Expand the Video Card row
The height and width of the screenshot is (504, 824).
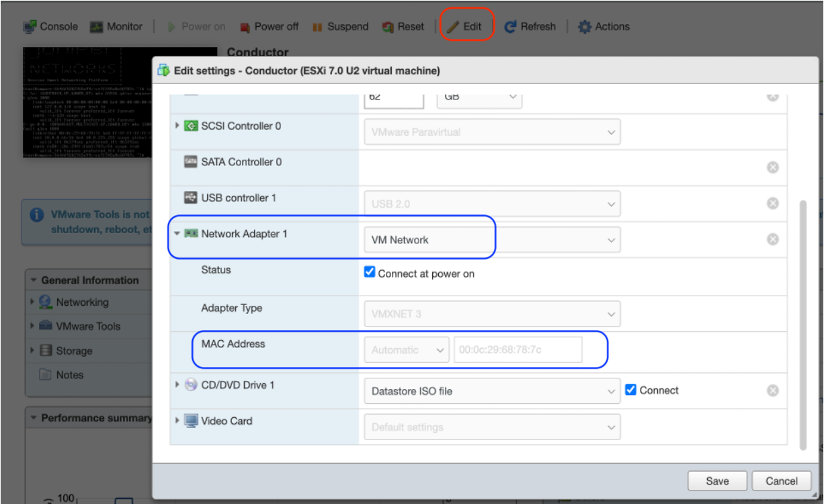tap(177, 421)
